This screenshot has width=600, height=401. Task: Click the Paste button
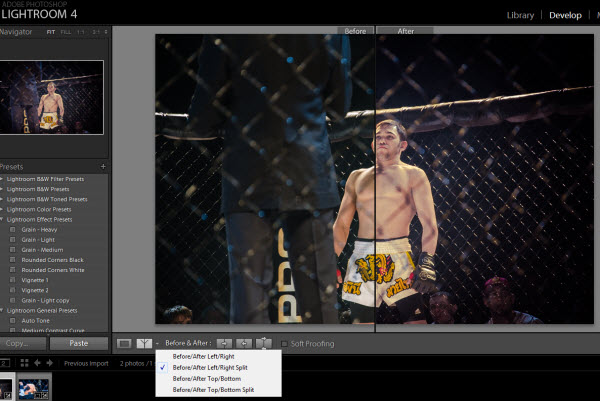click(x=78, y=343)
